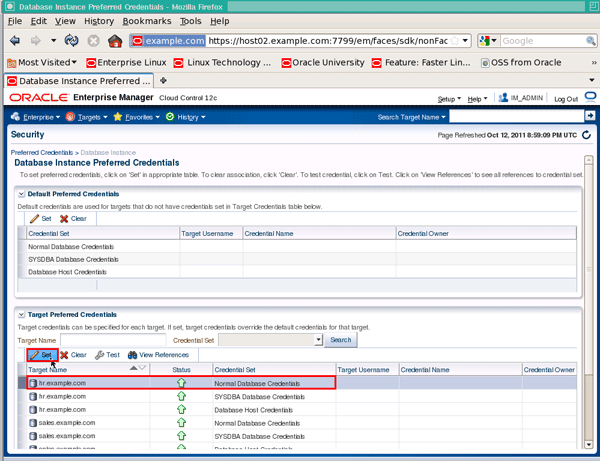Open the Credential Set dropdown list
600x461 pixels.
(318, 340)
